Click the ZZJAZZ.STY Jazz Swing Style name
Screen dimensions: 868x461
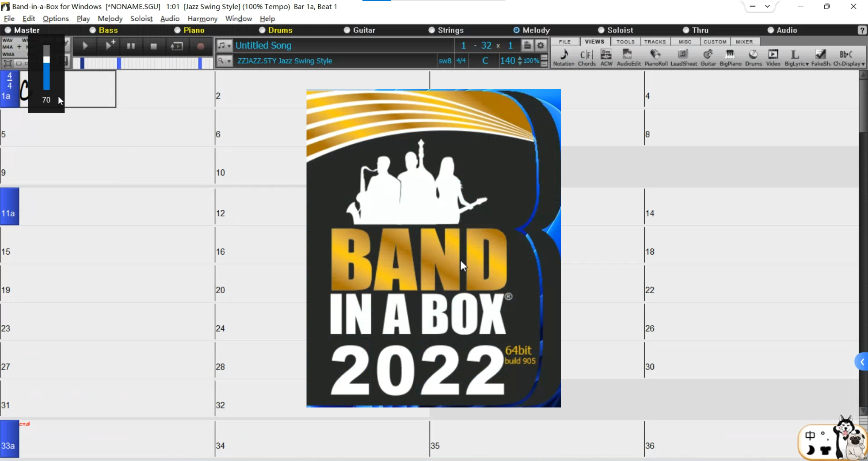(284, 61)
